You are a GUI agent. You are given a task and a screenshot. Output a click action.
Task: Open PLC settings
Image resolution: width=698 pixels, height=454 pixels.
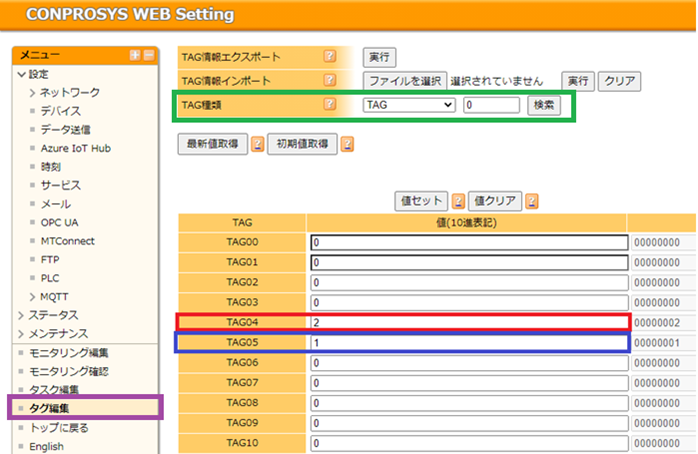tap(50, 278)
